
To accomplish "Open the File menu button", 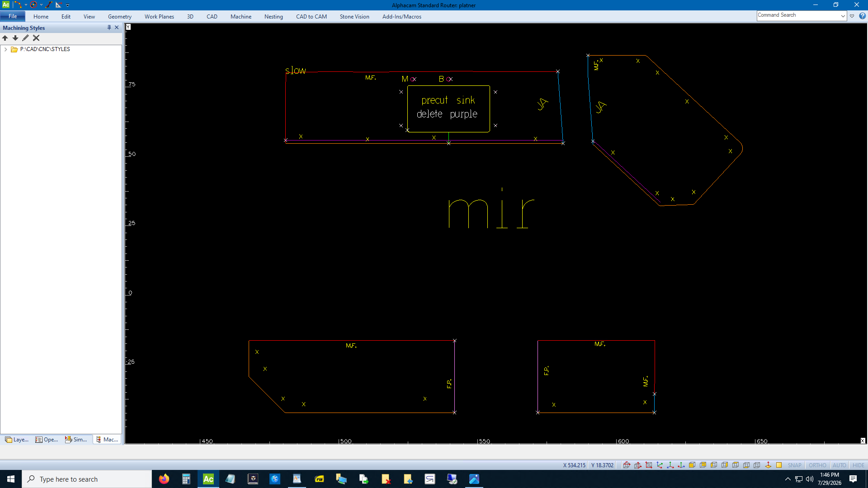I will click(13, 16).
